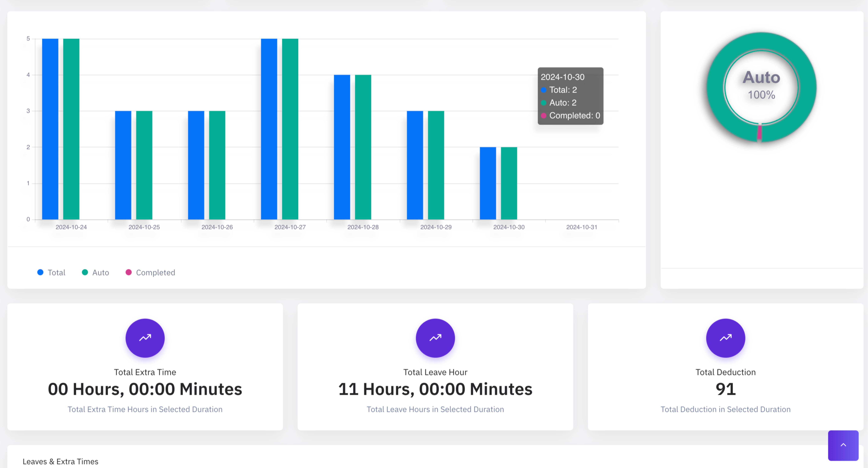This screenshot has width=868, height=468.
Task: Click the blue Total bar for 2024-10-28
Action: (x=342, y=147)
